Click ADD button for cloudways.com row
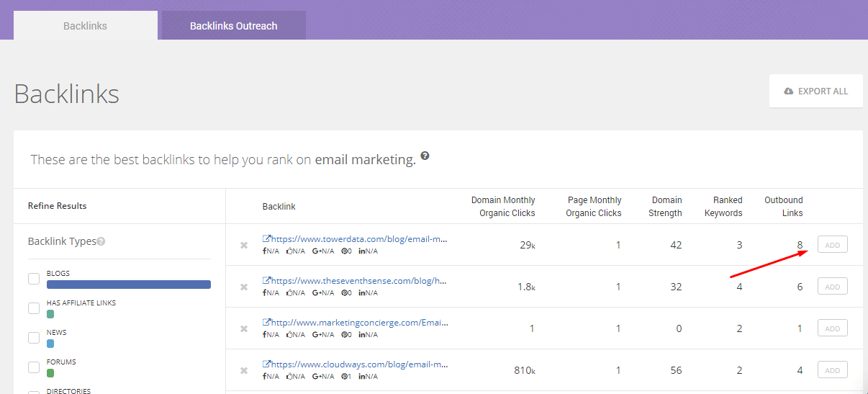Viewport: 868px width, 394px height. coord(833,370)
